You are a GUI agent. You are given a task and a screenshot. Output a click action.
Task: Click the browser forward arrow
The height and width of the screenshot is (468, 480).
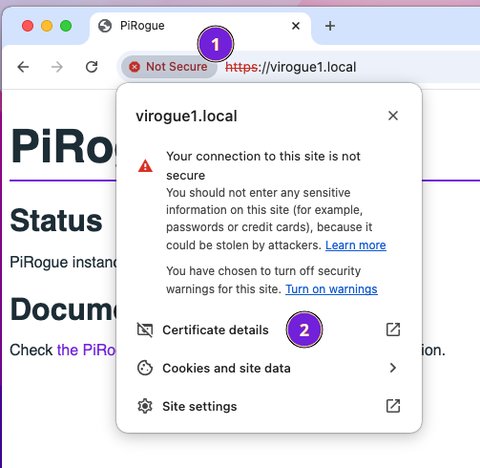[x=57, y=67]
